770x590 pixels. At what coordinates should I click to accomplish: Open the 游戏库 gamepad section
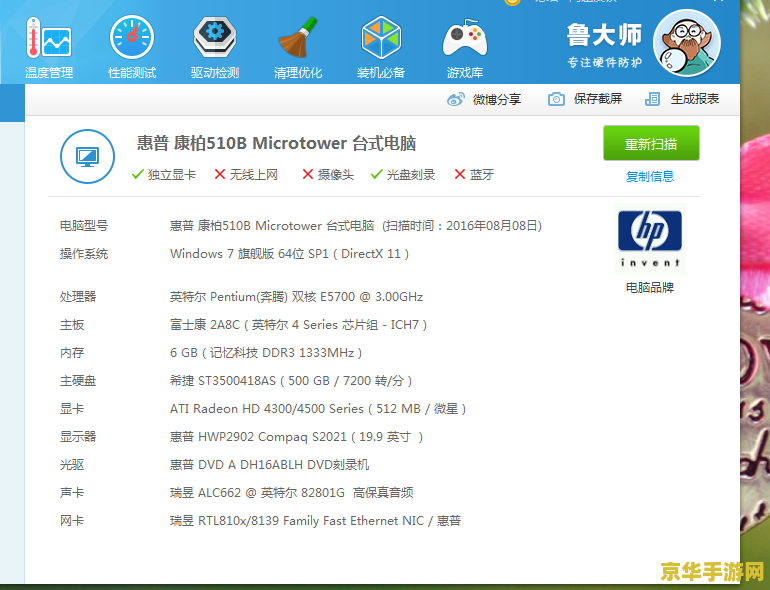tap(465, 49)
